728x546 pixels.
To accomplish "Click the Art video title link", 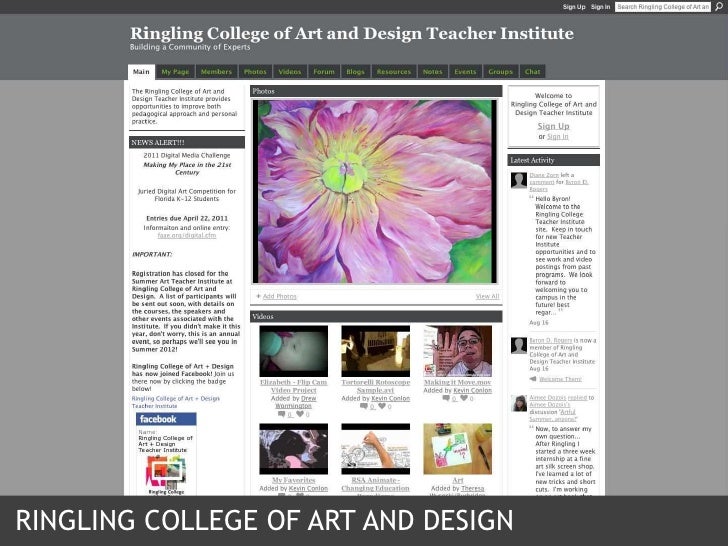I will [458, 480].
